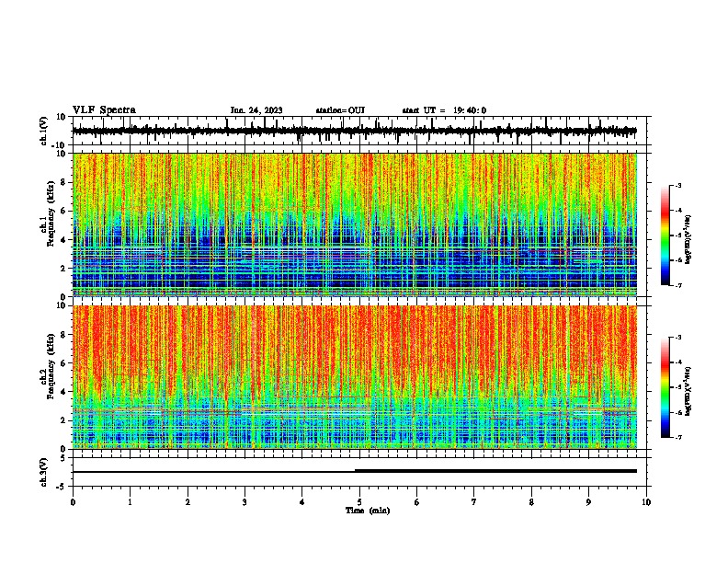The width and height of the screenshot is (728, 563).
Task: Click the "-7" label on ch.2 colorbar
Action: [x=678, y=437]
